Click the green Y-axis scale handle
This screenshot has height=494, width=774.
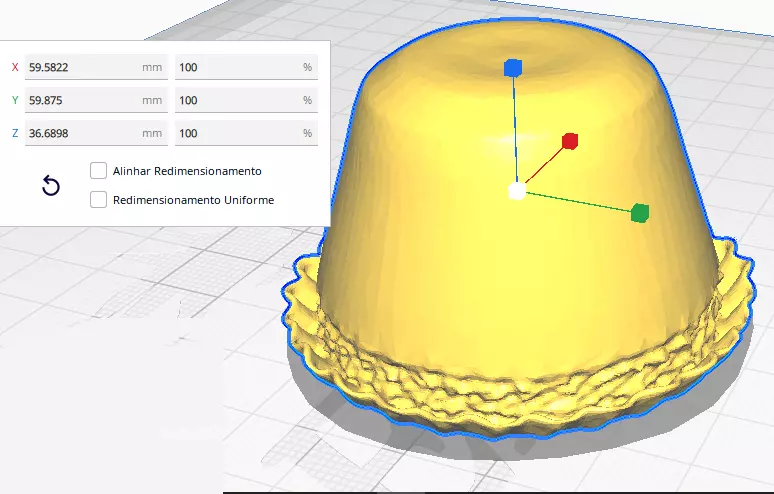640,213
